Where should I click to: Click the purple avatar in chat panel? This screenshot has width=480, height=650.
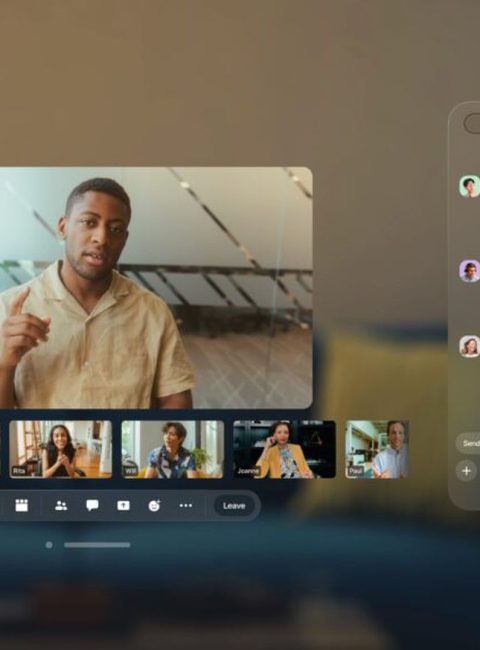[x=469, y=271]
